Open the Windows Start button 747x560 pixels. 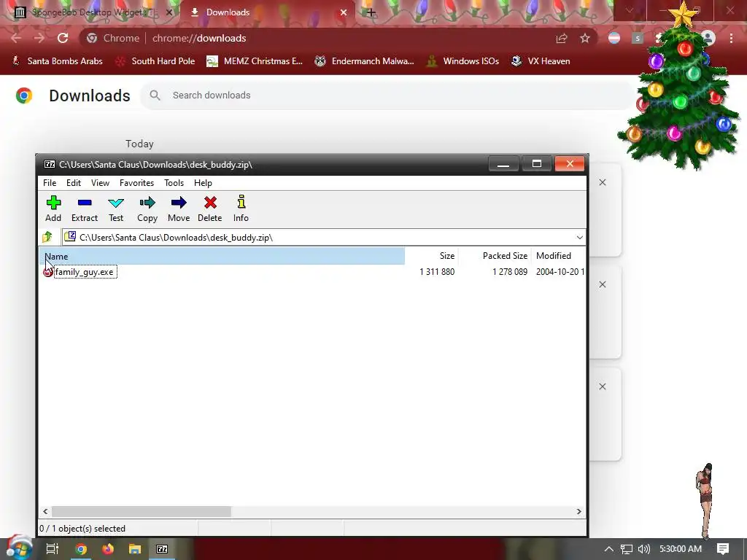point(18,548)
